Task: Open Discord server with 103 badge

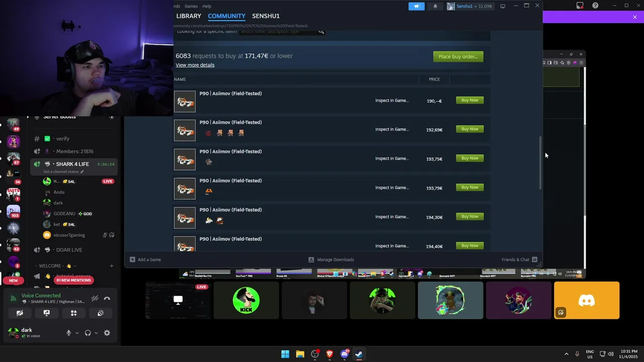Action: (13, 211)
